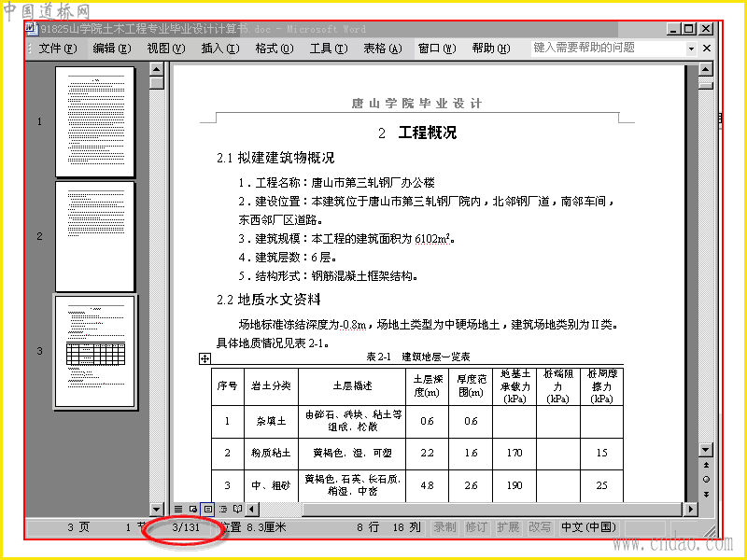Select the Print Layout view icon
This screenshot has width=747, height=560.
pos(207,509)
